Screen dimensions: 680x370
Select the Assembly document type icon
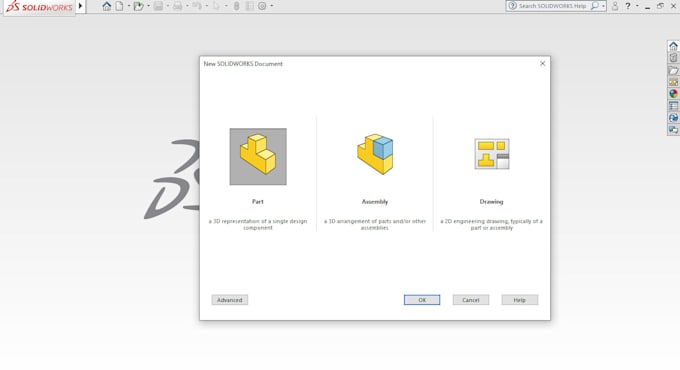coord(375,154)
